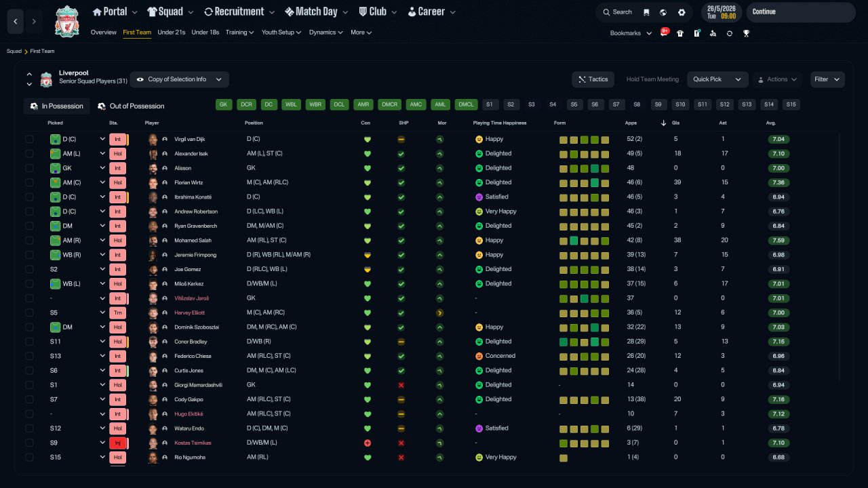868x488 pixels.
Task: Expand the More submenu
Action: pos(361,33)
